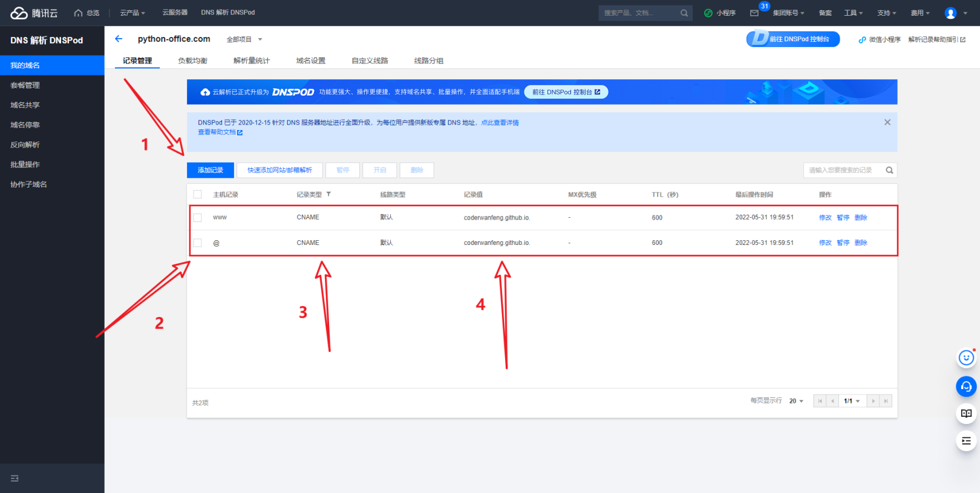Open 查看帮助文档 external link
Screen dimensions: 980x493
[220, 132]
